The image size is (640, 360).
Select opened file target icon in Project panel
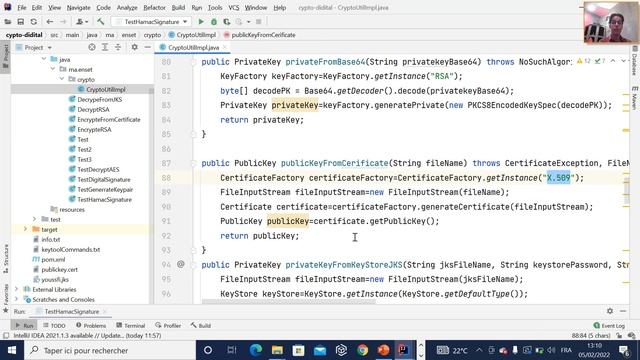(92, 47)
